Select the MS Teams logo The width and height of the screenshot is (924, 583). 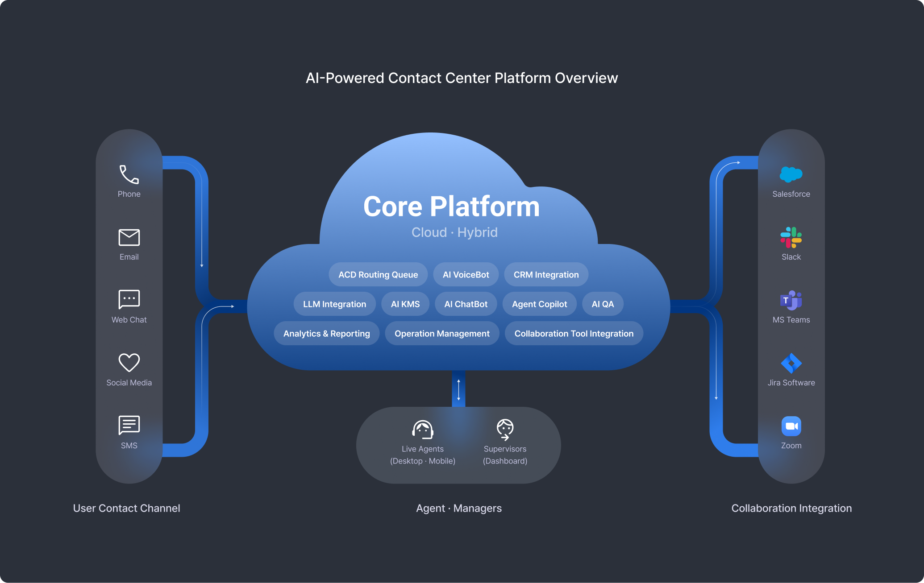tap(791, 300)
